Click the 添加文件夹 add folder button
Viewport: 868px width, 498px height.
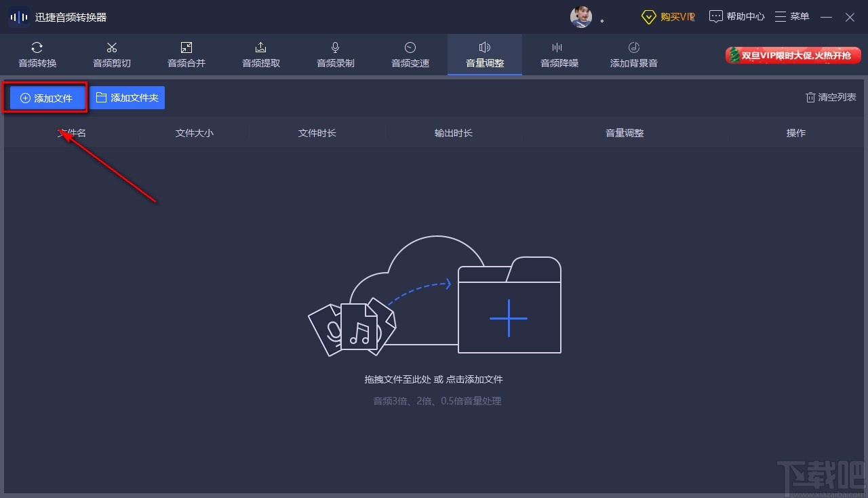[x=127, y=97]
